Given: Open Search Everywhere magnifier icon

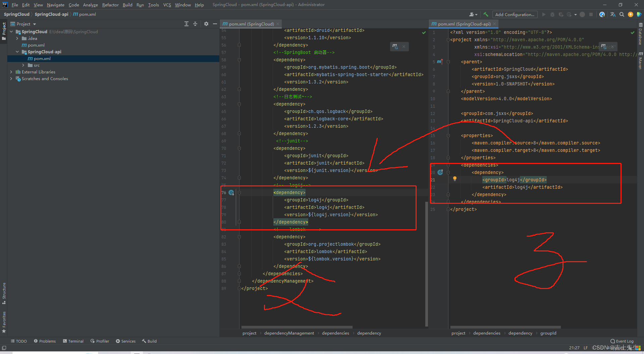Looking at the screenshot, I should pyautogui.click(x=622, y=14).
